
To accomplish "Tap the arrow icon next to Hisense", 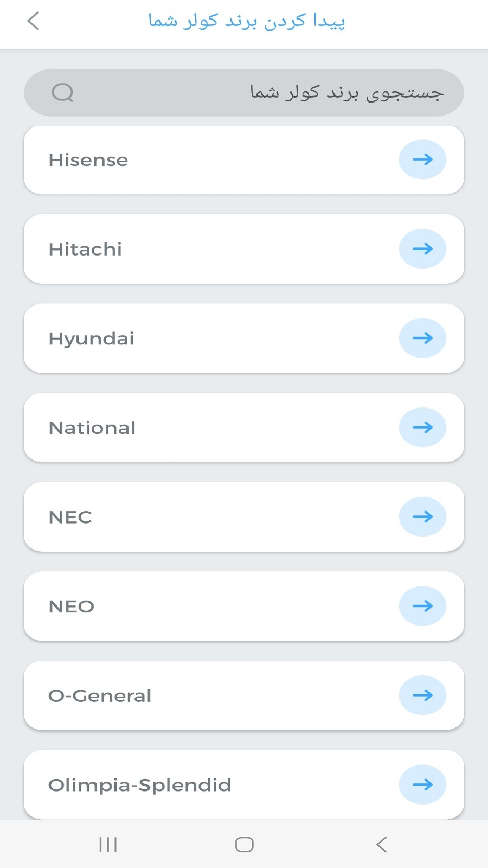I will (x=422, y=159).
